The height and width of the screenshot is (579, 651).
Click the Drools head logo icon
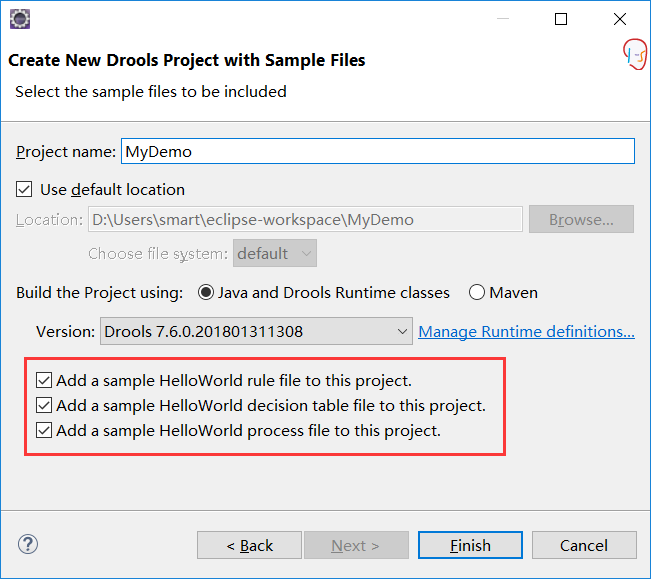pyautogui.click(x=635, y=54)
